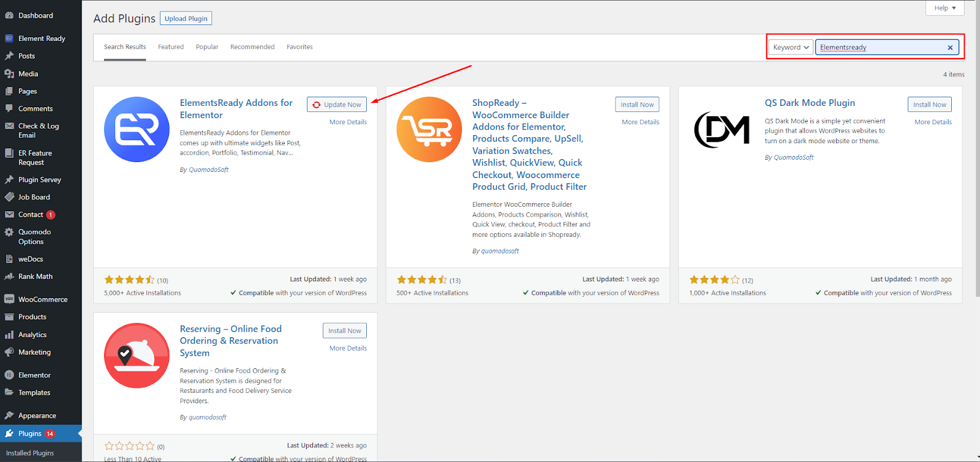Click the Products box icon
980x462 pixels.
click(9, 317)
